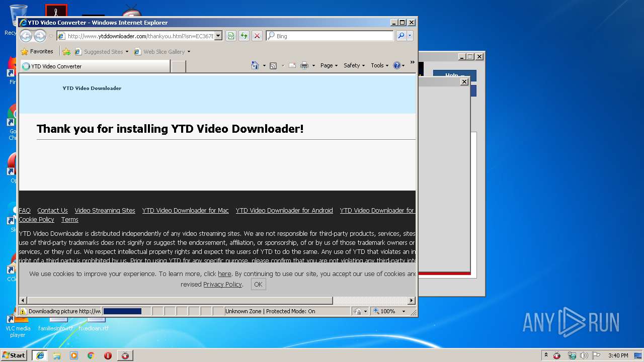Open the Safety menu
Screen dimensions: 644x362
354,65
